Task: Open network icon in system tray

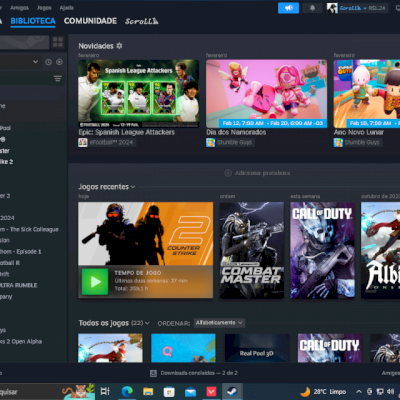Action: [380, 392]
